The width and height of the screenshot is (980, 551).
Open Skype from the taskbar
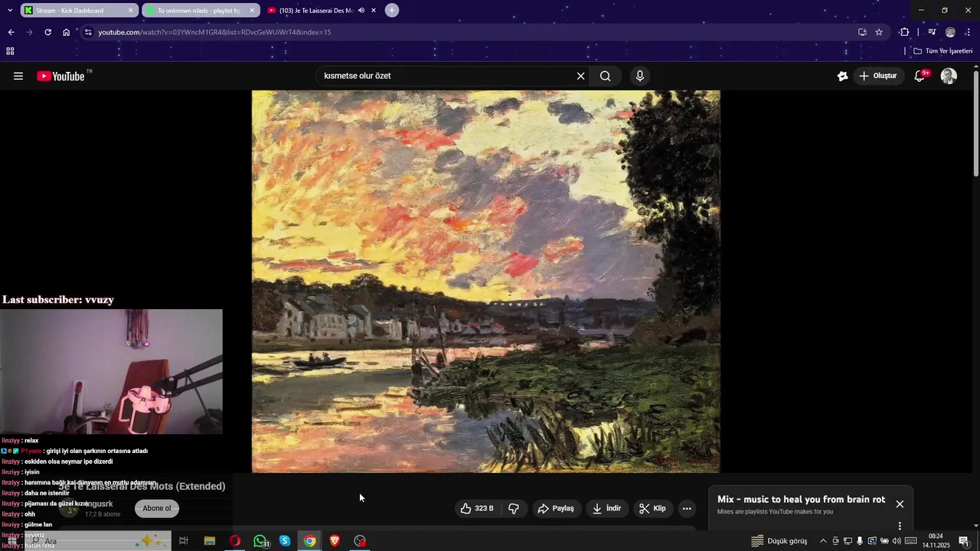285,541
